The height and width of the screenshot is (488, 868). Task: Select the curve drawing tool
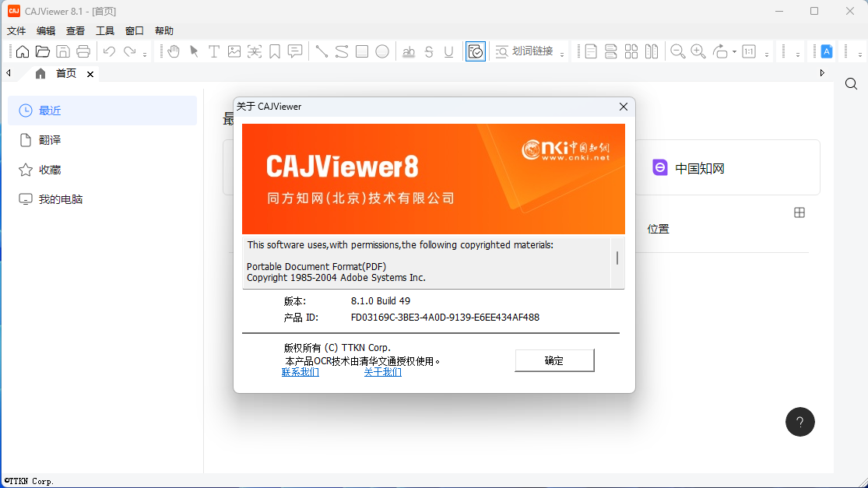point(342,51)
